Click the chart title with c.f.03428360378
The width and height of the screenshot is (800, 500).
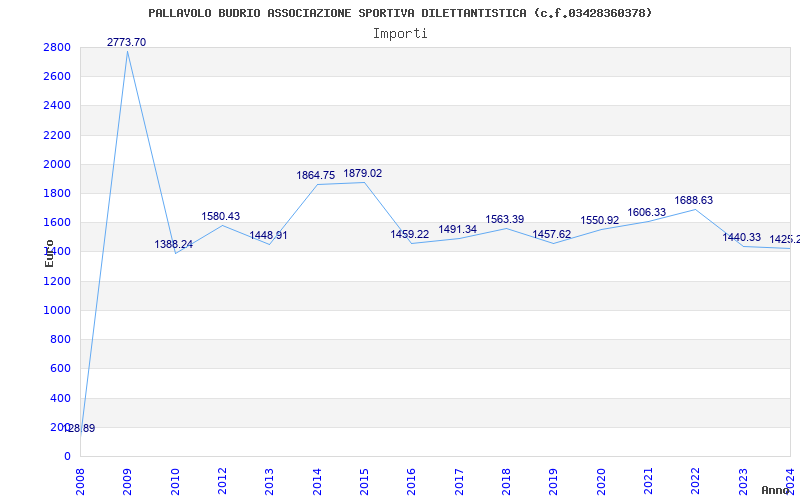tap(400, 13)
